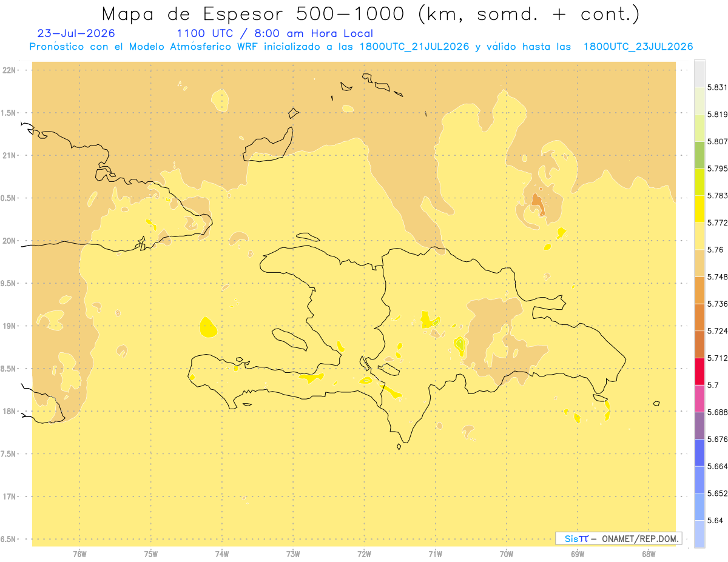Screen dimensions: 728x562
Task: Select the date label '23-Jul-2026'
Action: click(76, 33)
